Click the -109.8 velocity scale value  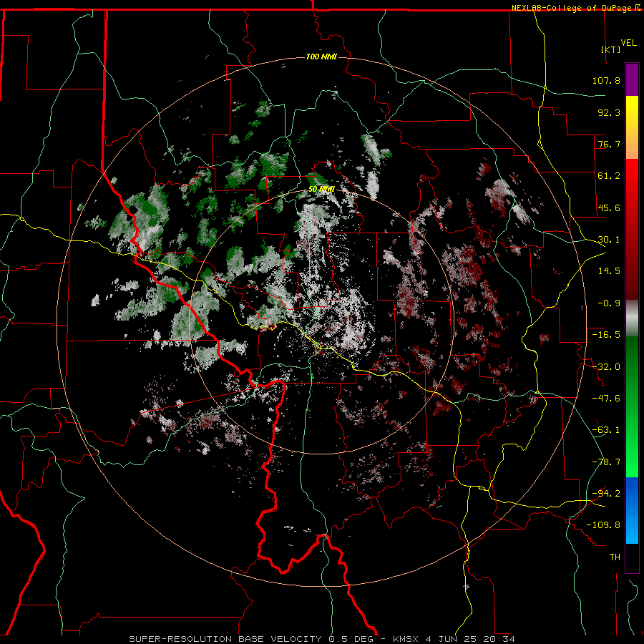point(603,525)
